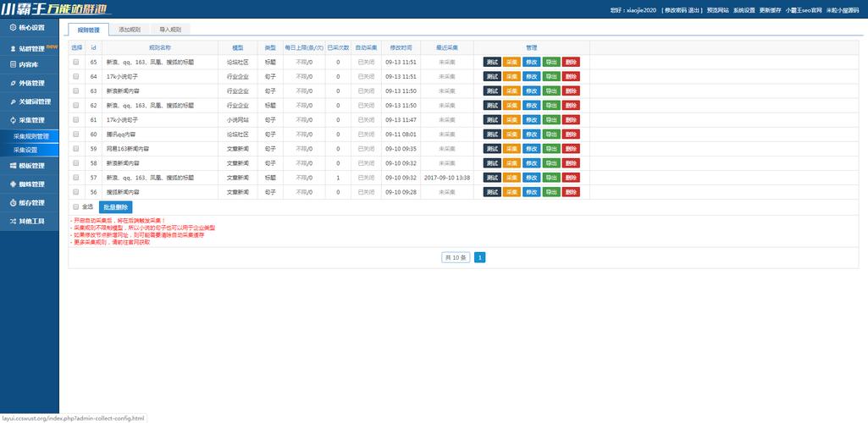Select the checkbox for 网易163新闻内容 row

point(76,148)
